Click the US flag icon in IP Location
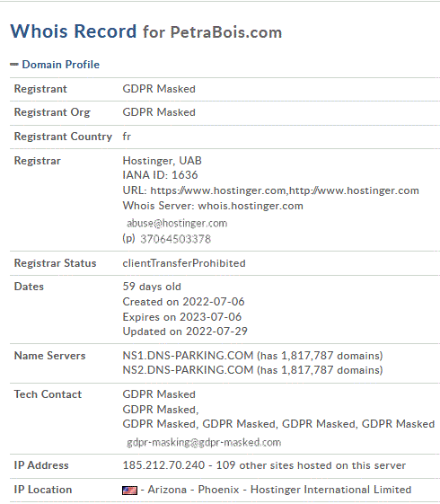Viewport: 440px width, 504px height. [129, 491]
